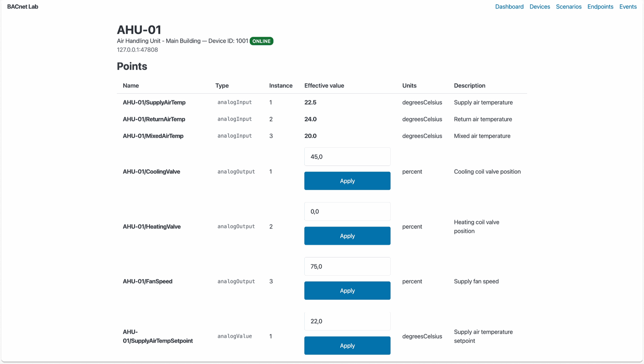Image resolution: width=644 pixels, height=364 pixels.
Task: Click the MixedAirTemp value 20.0
Action: point(310,136)
